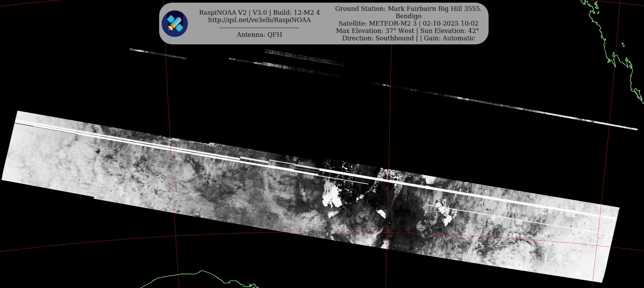Image resolution: width=644 pixels, height=288 pixels.
Task: Click the dashed separator line under URL
Action: click(x=259, y=28)
